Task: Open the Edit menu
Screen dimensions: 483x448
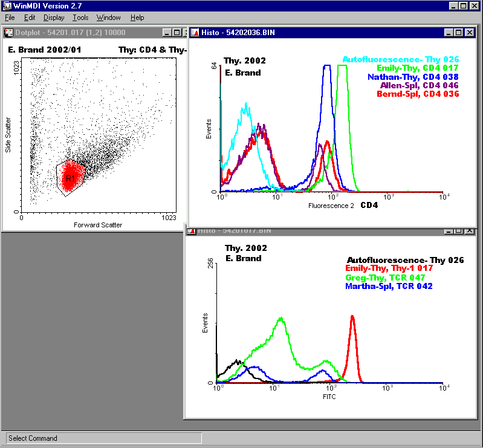Action: click(30, 18)
